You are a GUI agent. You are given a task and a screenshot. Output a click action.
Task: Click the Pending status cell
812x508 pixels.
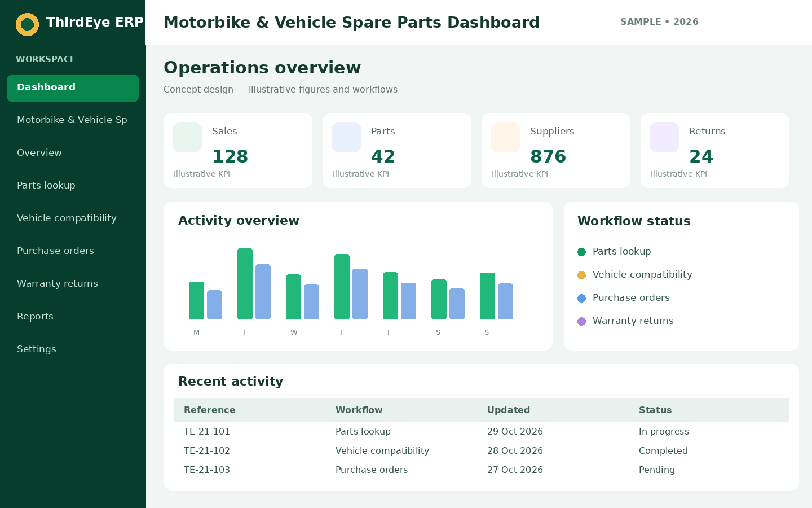coord(657,470)
